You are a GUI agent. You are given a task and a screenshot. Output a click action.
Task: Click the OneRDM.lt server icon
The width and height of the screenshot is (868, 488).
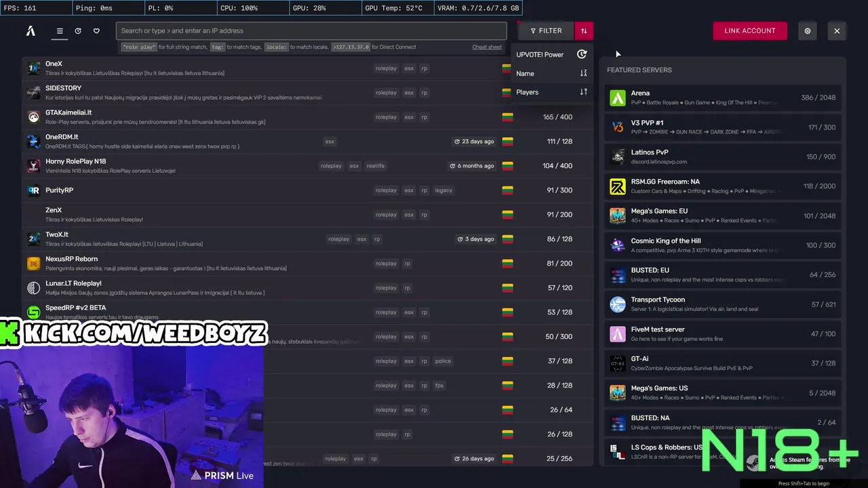33,141
